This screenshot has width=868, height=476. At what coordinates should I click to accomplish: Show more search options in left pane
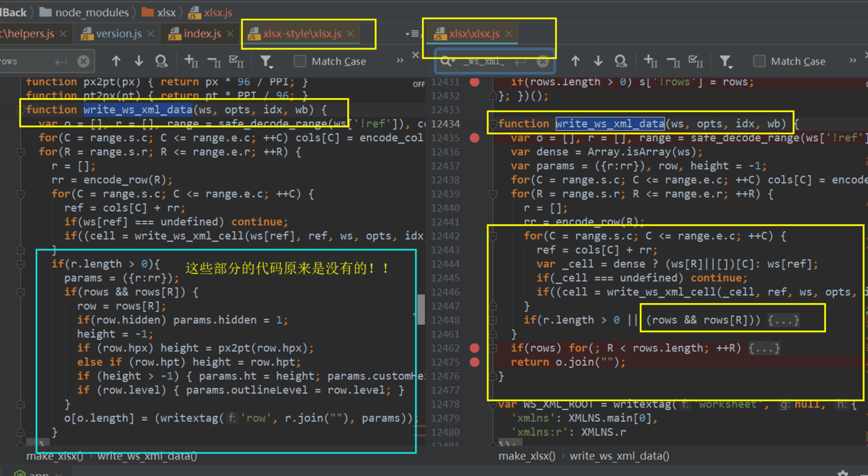pyautogui.click(x=400, y=61)
